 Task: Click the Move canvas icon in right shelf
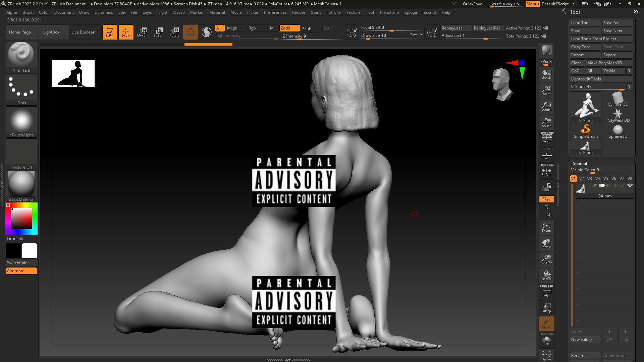pos(546,243)
